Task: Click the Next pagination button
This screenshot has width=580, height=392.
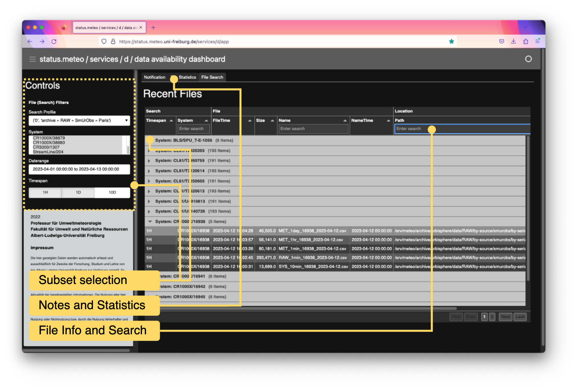Action: click(505, 317)
